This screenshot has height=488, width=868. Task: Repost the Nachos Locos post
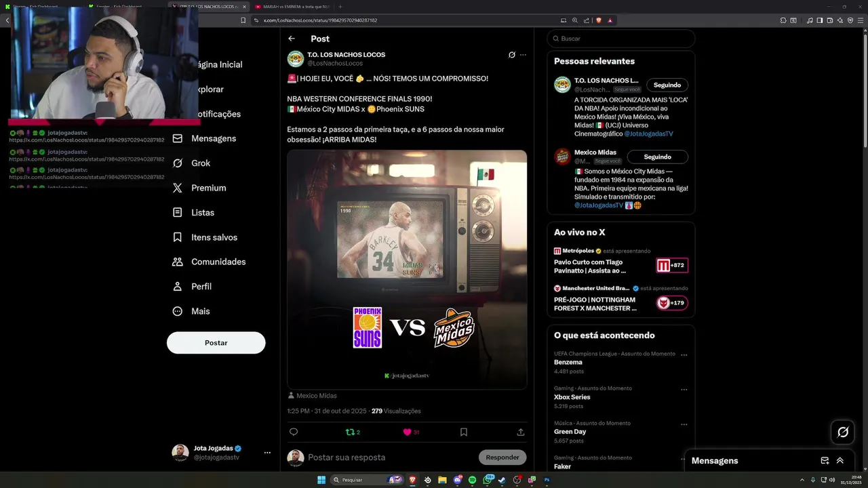(353, 432)
